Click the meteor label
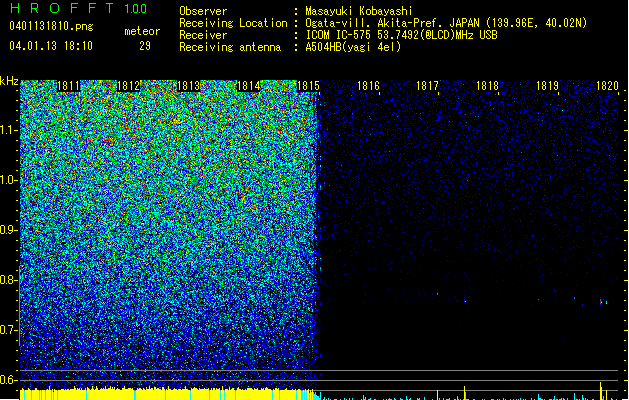The image size is (629, 400). 142,31
